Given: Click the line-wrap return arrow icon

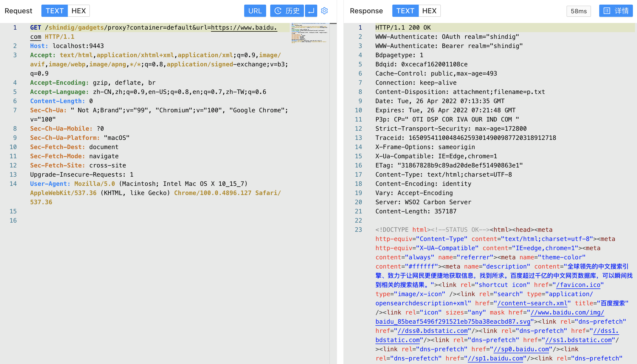Looking at the screenshot, I should coord(311,11).
